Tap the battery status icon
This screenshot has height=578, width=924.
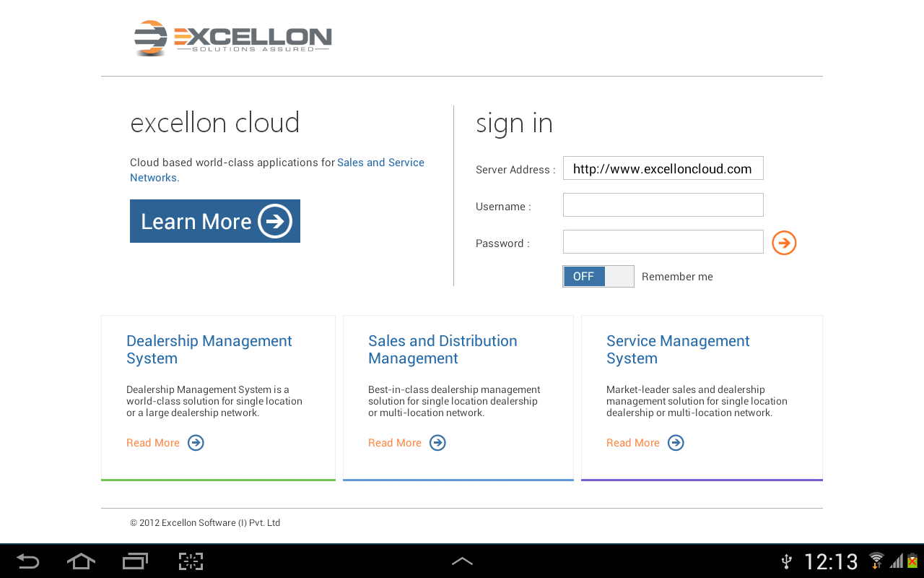pos(912,561)
